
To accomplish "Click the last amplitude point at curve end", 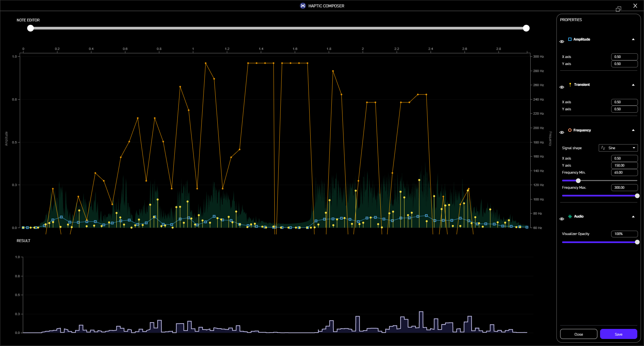I will coord(527,227).
